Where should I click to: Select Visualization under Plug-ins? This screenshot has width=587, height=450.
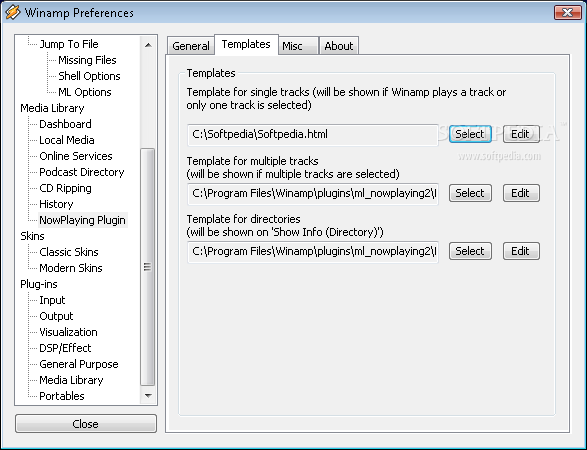tap(68, 332)
